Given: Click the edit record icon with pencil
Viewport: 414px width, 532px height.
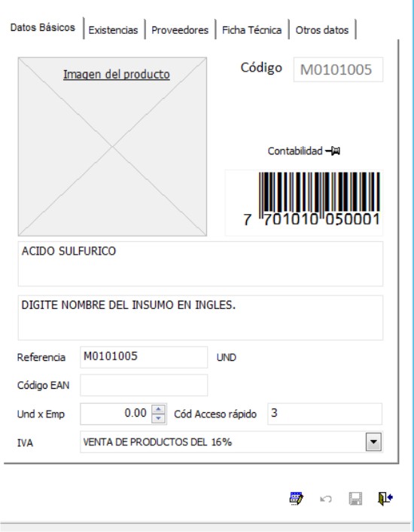Looking at the screenshot, I should tap(297, 498).
